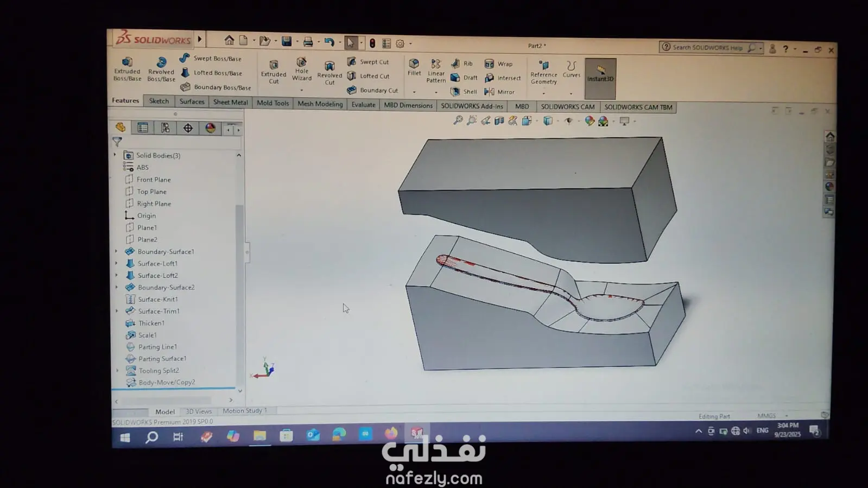Image resolution: width=868 pixels, height=488 pixels.
Task: Switch to the FeatureManager Design Tree tab
Action: tap(121, 127)
